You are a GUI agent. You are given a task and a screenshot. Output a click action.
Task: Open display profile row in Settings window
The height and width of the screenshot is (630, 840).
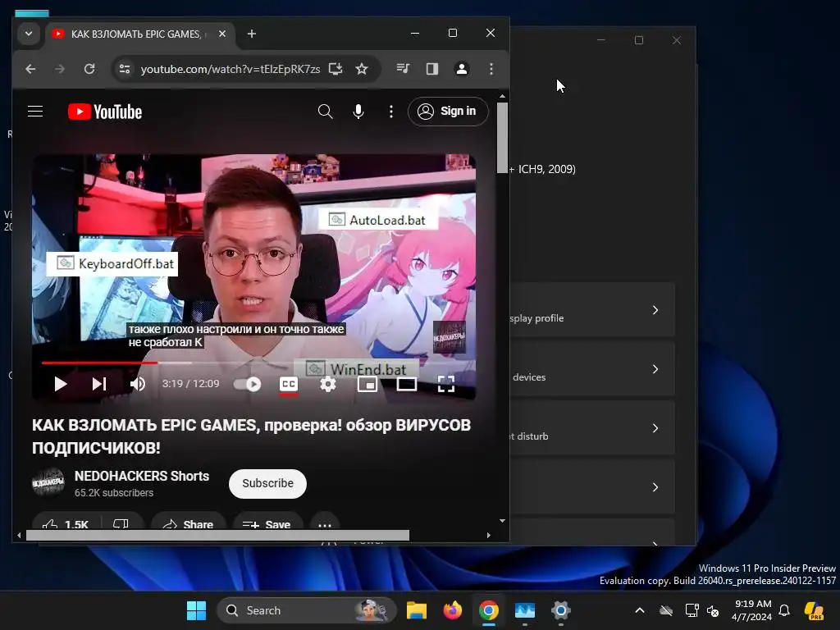(592, 309)
